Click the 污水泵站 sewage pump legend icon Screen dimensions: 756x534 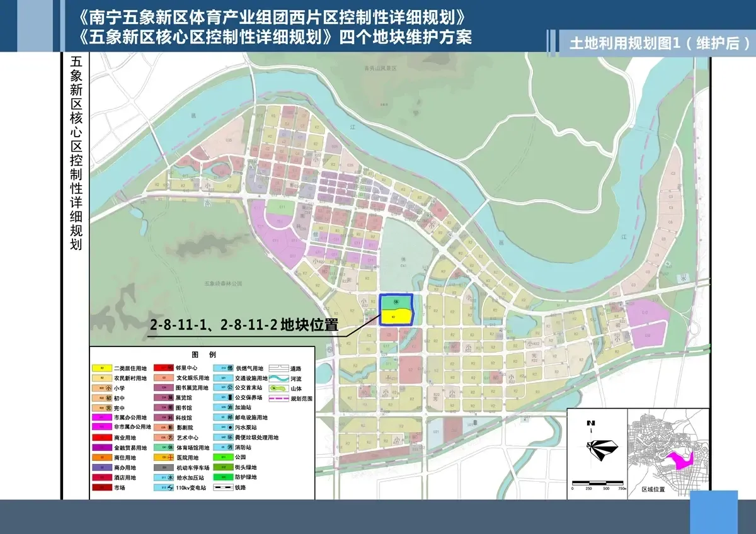coord(230,428)
